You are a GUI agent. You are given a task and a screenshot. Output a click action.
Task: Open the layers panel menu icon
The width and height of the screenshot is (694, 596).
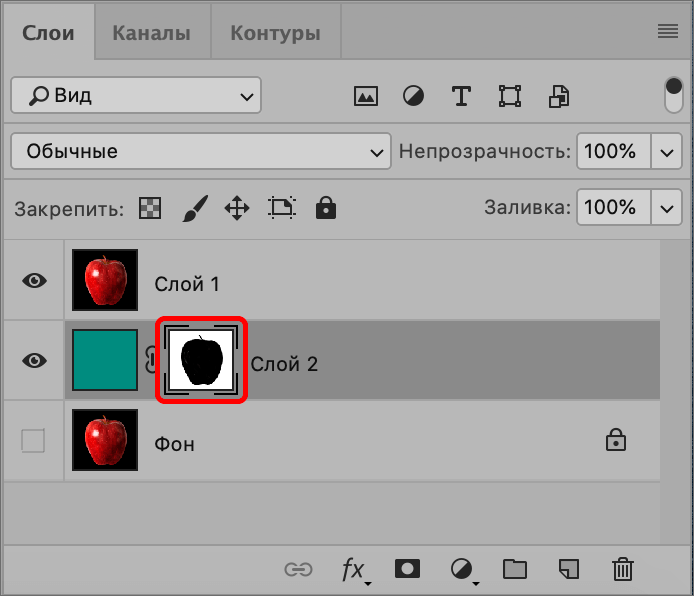coord(667,31)
